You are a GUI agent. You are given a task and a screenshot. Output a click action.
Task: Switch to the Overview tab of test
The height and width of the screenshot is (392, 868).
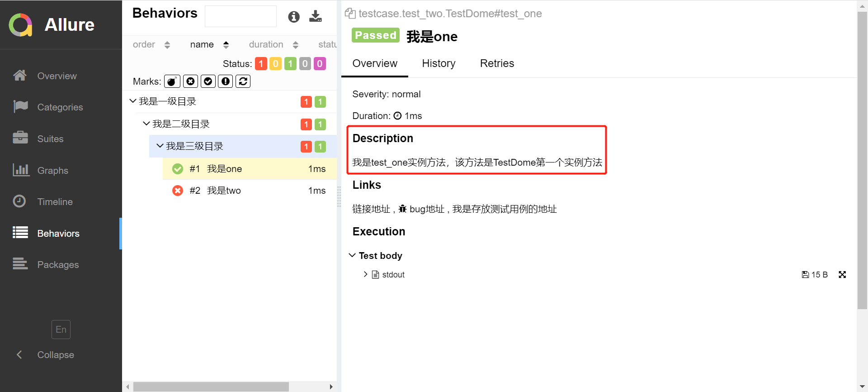(x=375, y=63)
